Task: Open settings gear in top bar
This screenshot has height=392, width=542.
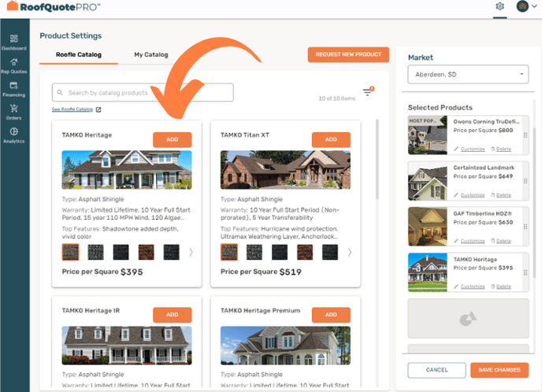Action: pos(499,6)
